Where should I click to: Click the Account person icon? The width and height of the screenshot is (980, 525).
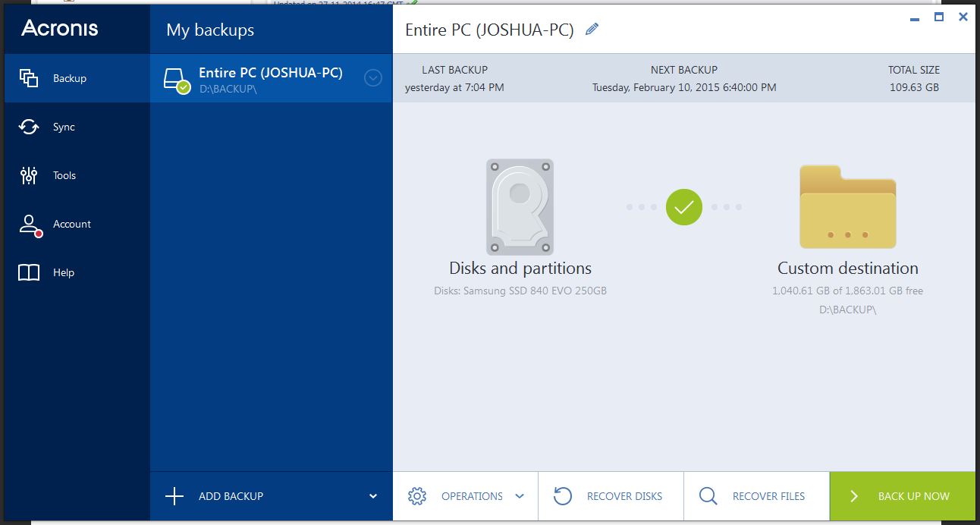(x=29, y=225)
